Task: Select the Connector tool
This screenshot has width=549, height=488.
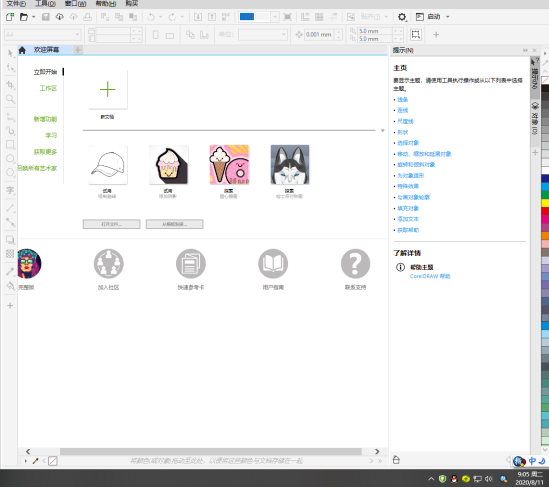Action: tap(10, 222)
